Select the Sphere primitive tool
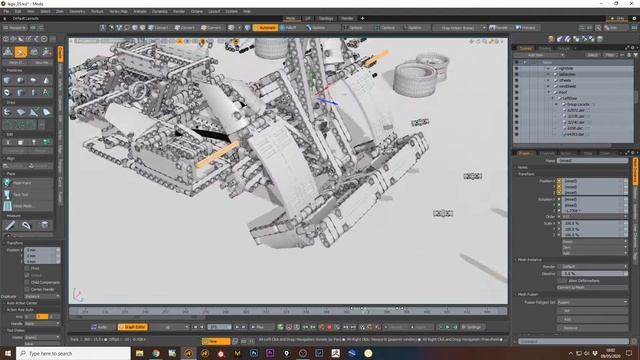This screenshot has height=360, width=640. [x=20, y=80]
